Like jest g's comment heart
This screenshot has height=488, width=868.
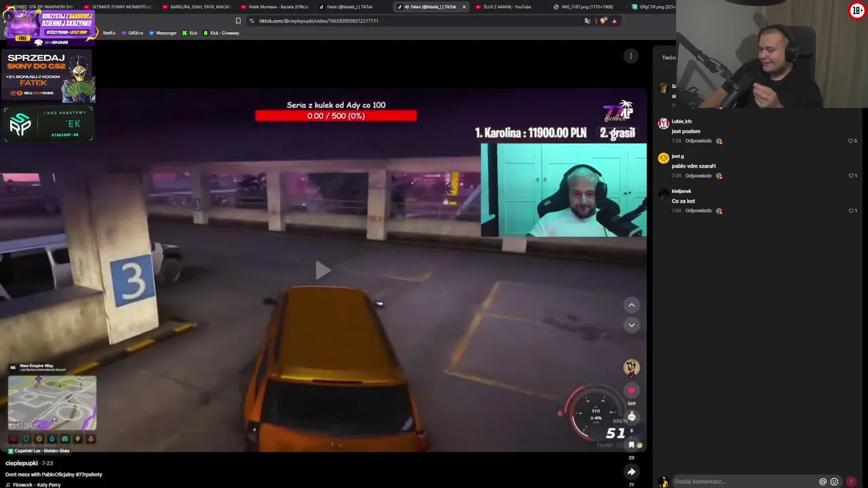coord(850,176)
